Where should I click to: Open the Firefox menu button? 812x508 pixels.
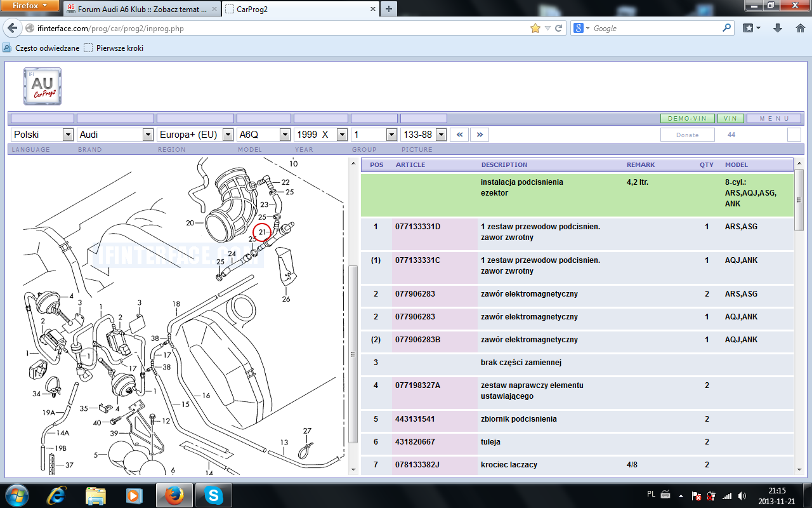point(30,6)
